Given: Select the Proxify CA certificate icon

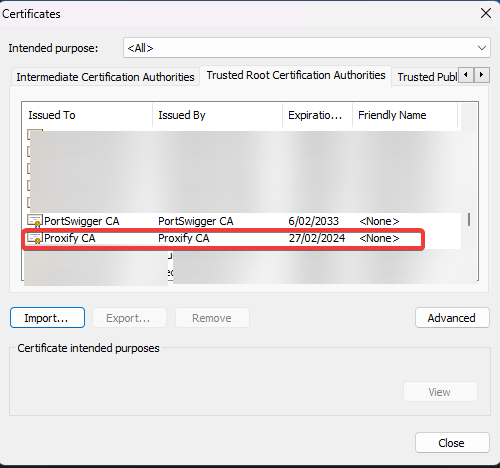Looking at the screenshot, I should (x=35, y=238).
